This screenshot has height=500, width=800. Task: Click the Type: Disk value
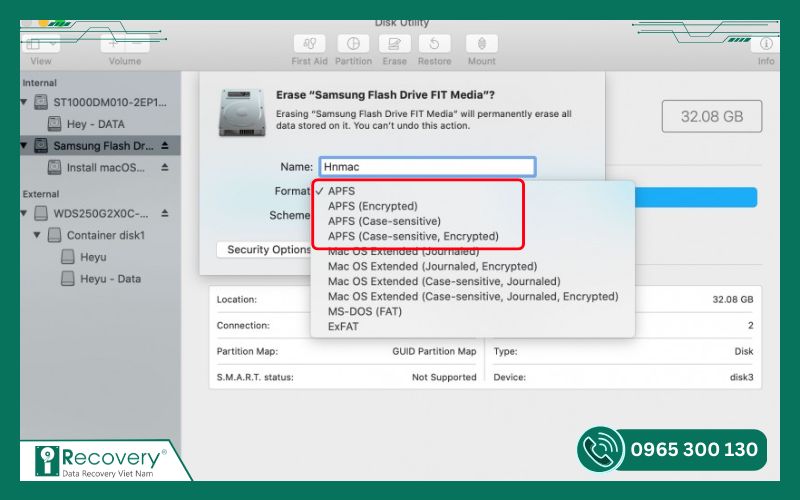tap(743, 351)
